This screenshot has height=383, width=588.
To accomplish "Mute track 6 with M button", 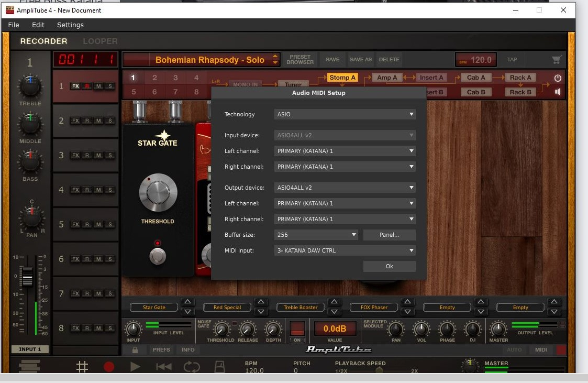I will [98, 259].
